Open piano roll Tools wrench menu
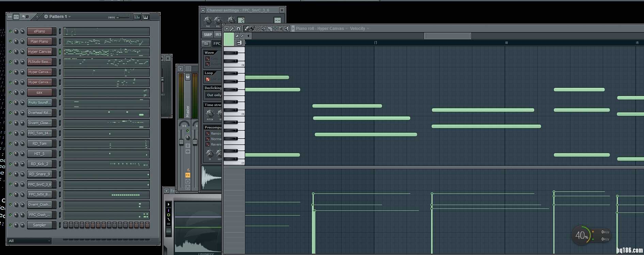This screenshot has height=255, width=644. click(232, 29)
